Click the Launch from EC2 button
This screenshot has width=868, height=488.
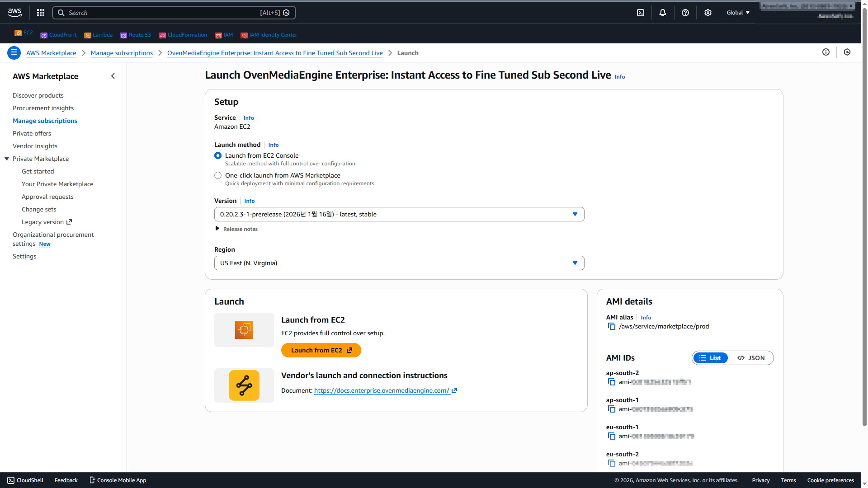321,350
